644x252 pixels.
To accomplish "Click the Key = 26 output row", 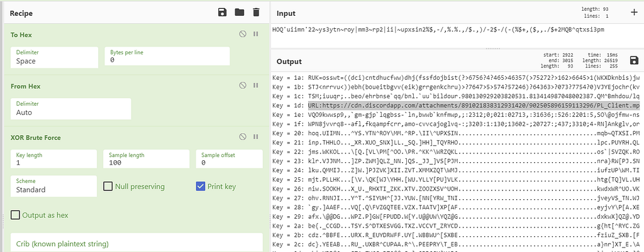I will [x=456, y=190].
